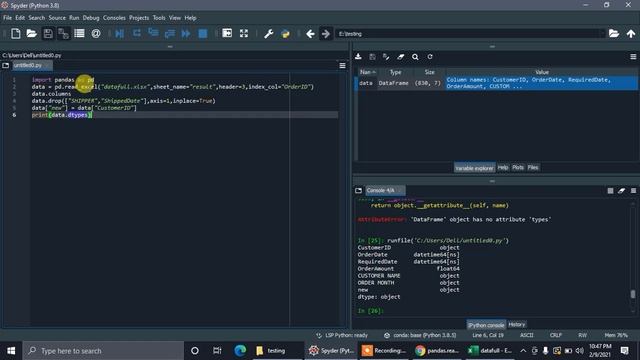This screenshot has height=360, width=640.
Task: Go forward with the right arrow
Action: pos(326,33)
